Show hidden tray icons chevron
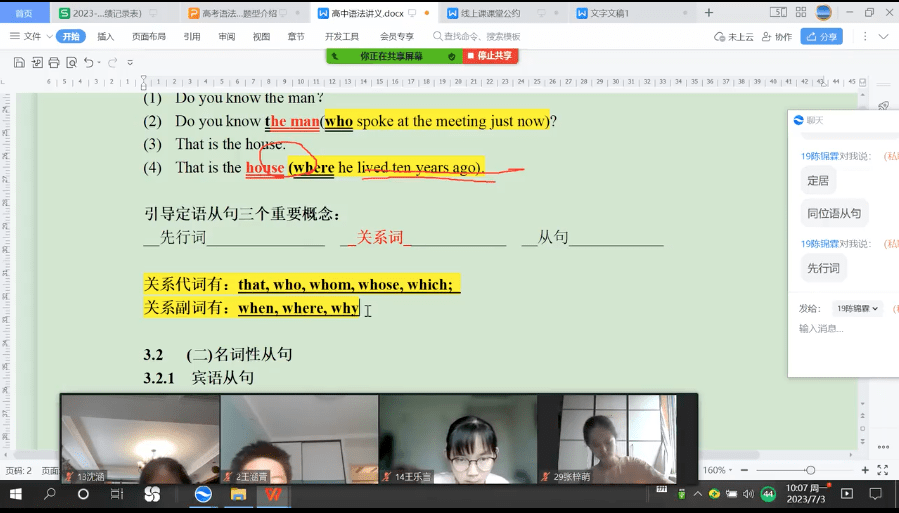 pos(698,494)
